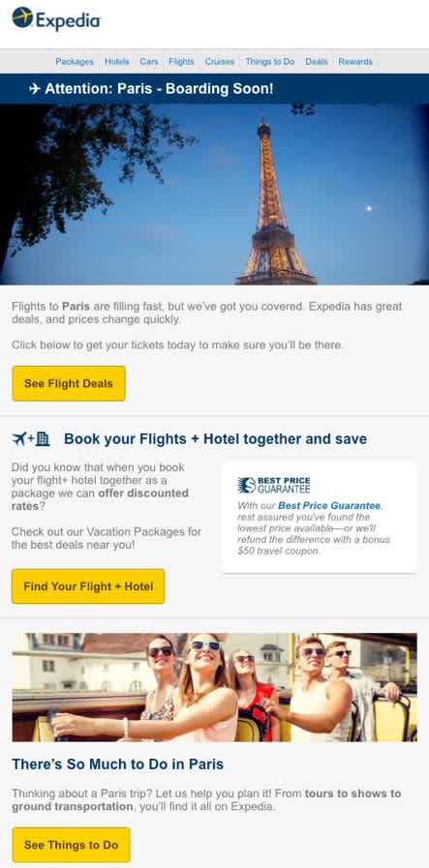Image resolution: width=429 pixels, height=868 pixels.
Task: Click the Best Price Guarantee logo
Action: pyautogui.click(x=273, y=486)
